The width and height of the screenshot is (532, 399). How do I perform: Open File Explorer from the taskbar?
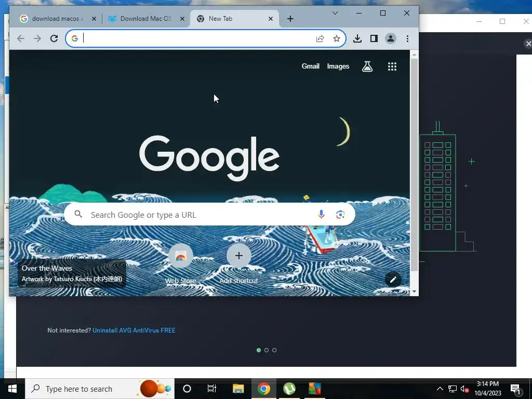238,389
